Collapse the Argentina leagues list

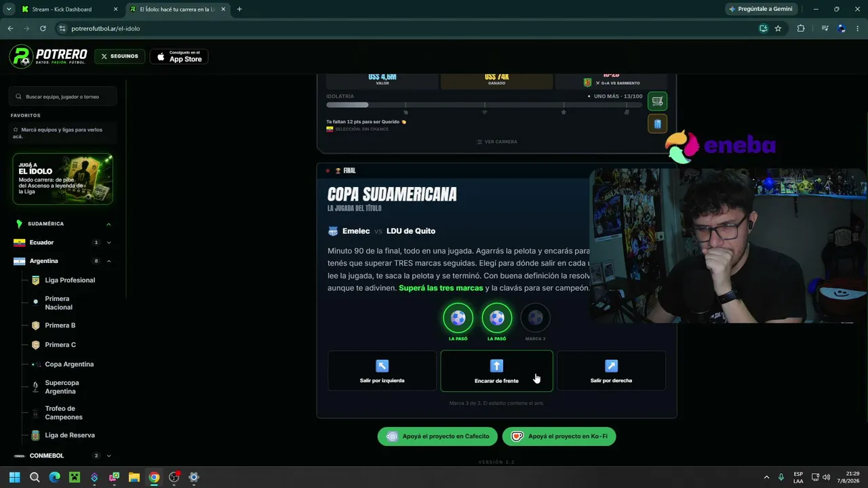[108, 261]
